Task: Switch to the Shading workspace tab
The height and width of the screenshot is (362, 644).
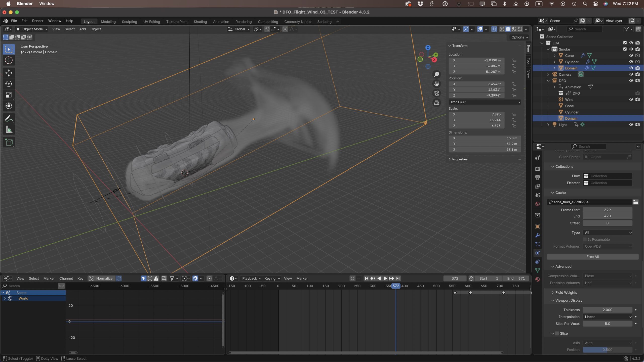Action: click(200, 22)
